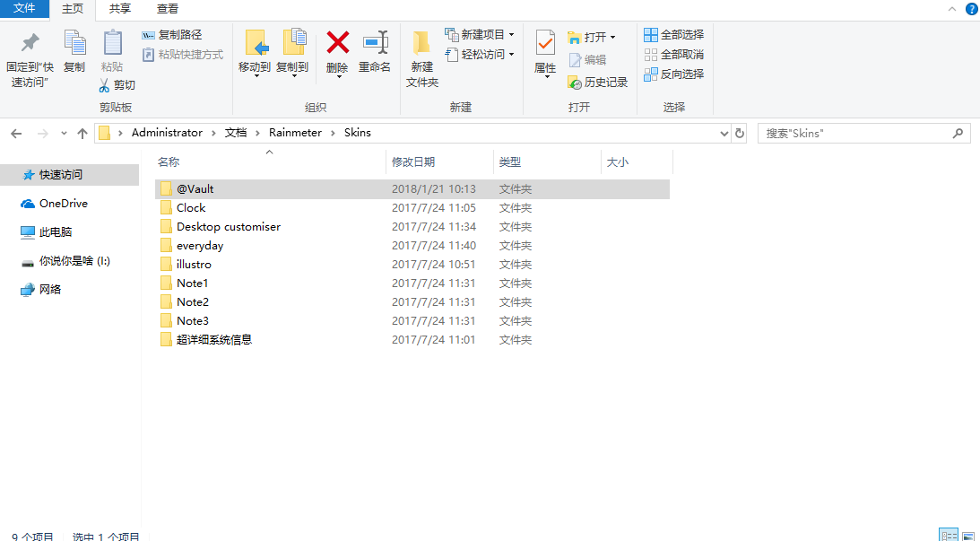The image size is (980, 541).
Task: Select the Clock folder
Action: pyautogui.click(x=412, y=207)
